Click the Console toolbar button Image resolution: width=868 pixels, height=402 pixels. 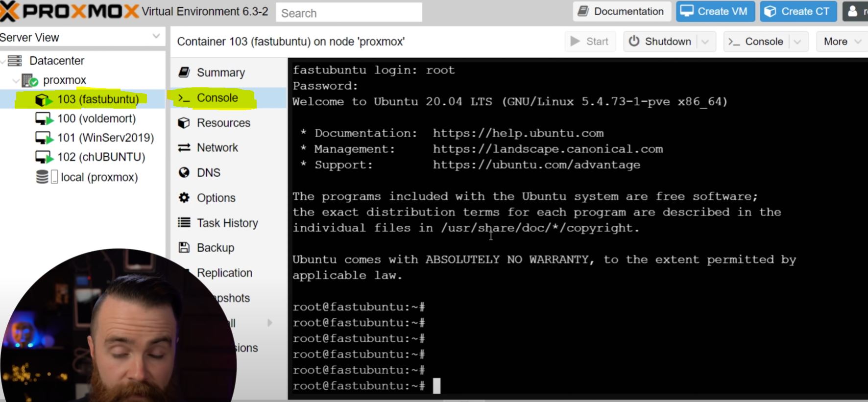pyautogui.click(x=756, y=42)
